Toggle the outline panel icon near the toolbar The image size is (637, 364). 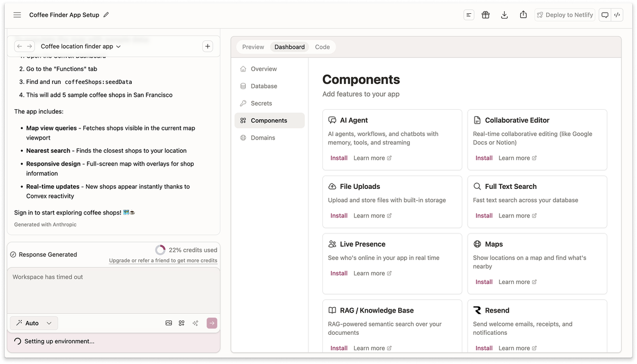tap(468, 14)
